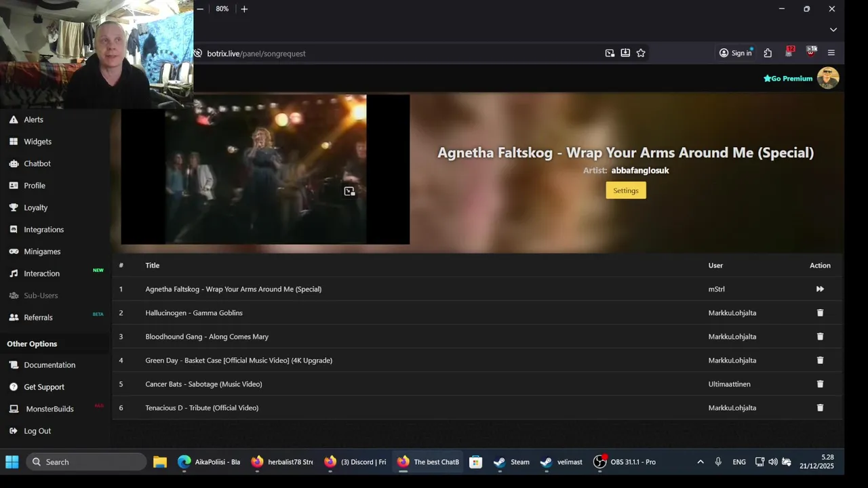This screenshot has height=488, width=868.
Task: Click the Title column header
Action: click(153, 266)
